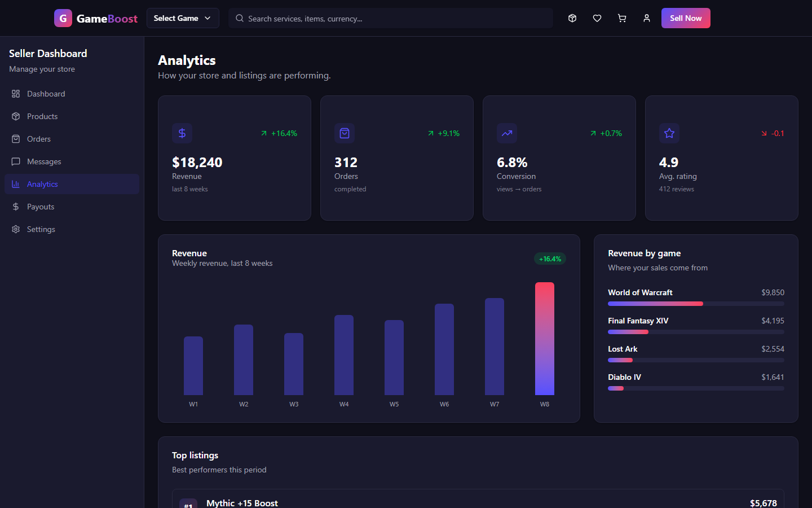Click the Orders bag icon in sidebar

[x=16, y=139]
